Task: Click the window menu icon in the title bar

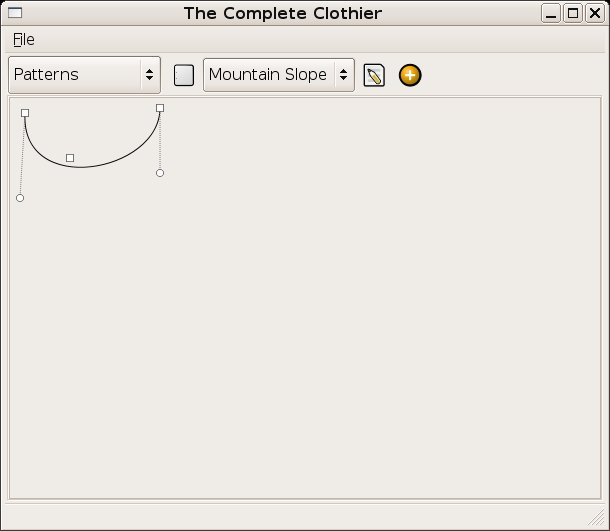Action: click(15, 13)
